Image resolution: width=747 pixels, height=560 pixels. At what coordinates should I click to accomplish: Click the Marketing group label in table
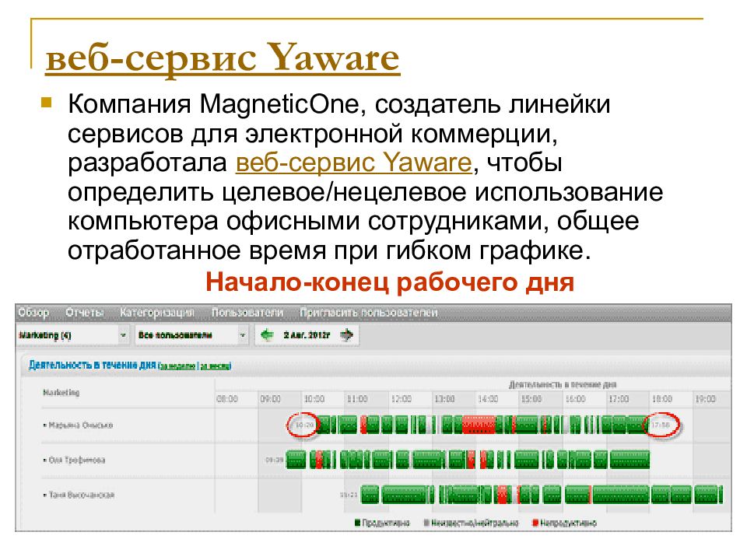pyautogui.click(x=61, y=392)
